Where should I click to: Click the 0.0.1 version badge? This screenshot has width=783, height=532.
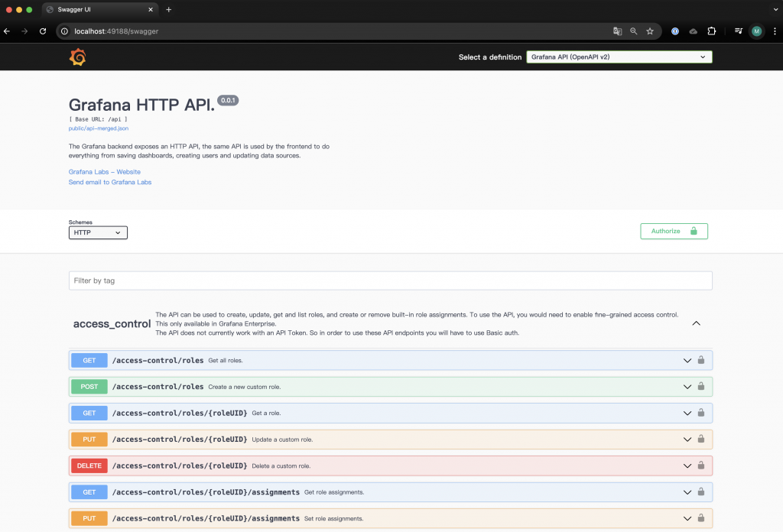tap(228, 100)
